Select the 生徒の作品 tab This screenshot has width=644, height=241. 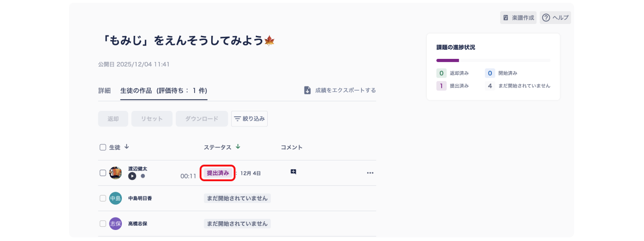(164, 91)
